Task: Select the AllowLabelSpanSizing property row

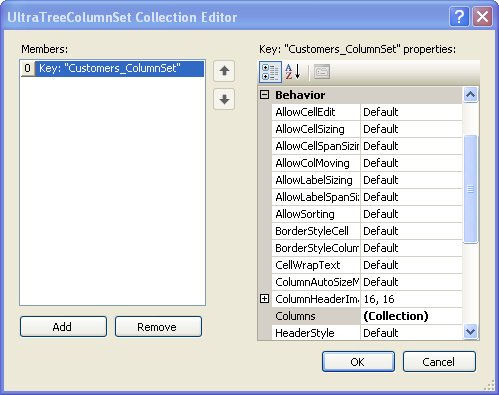Action: tap(316, 197)
